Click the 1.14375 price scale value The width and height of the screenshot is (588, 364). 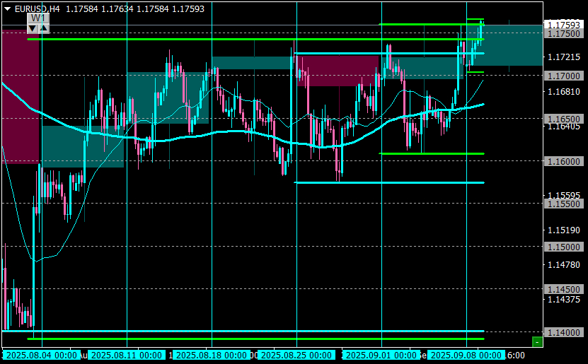point(564,299)
